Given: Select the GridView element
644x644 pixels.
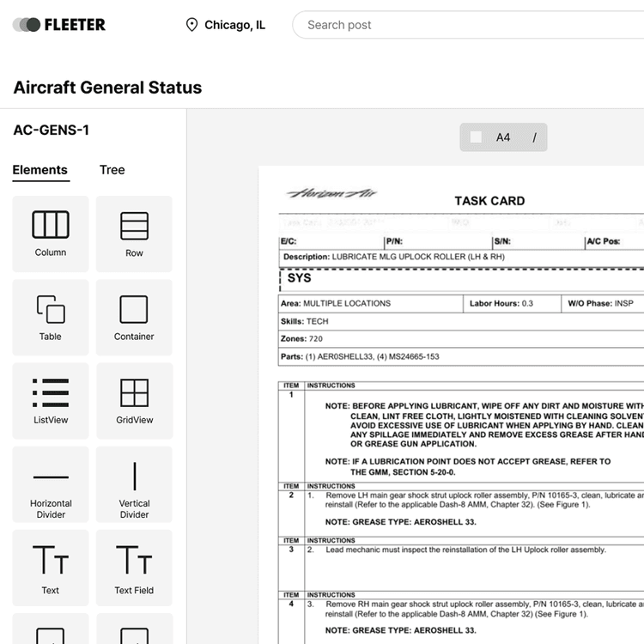Looking at the screenshot, I should (x=134, y=400).
